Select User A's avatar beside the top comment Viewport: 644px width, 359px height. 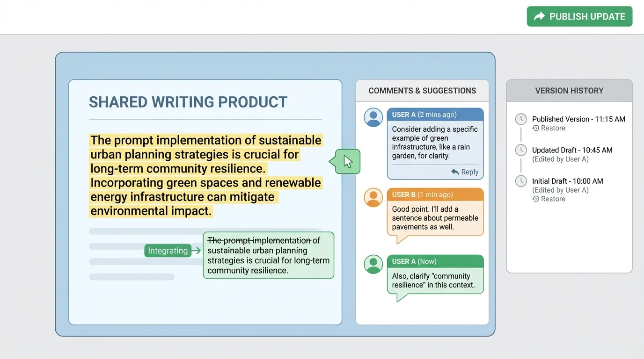click(373, 117)
